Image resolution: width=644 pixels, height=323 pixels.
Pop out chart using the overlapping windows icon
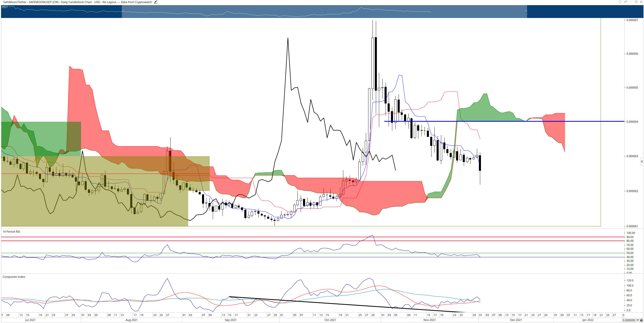point(636,2)
